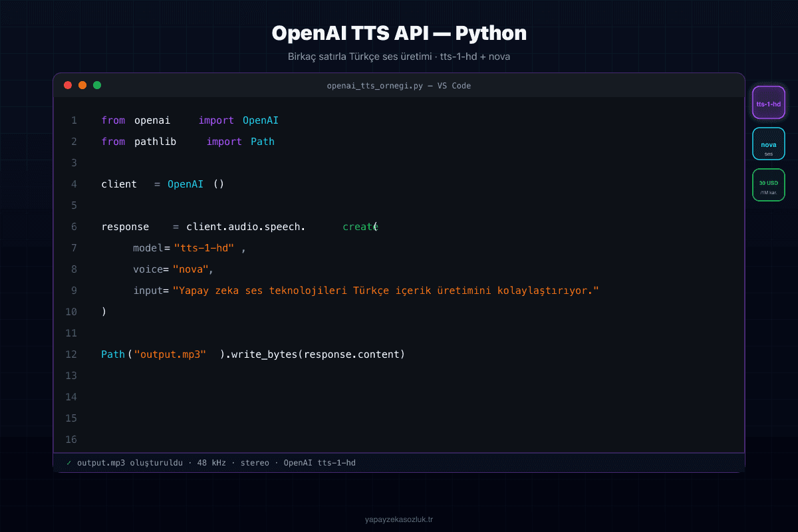Click line number 3 in the gutter

tap(74, 163)
